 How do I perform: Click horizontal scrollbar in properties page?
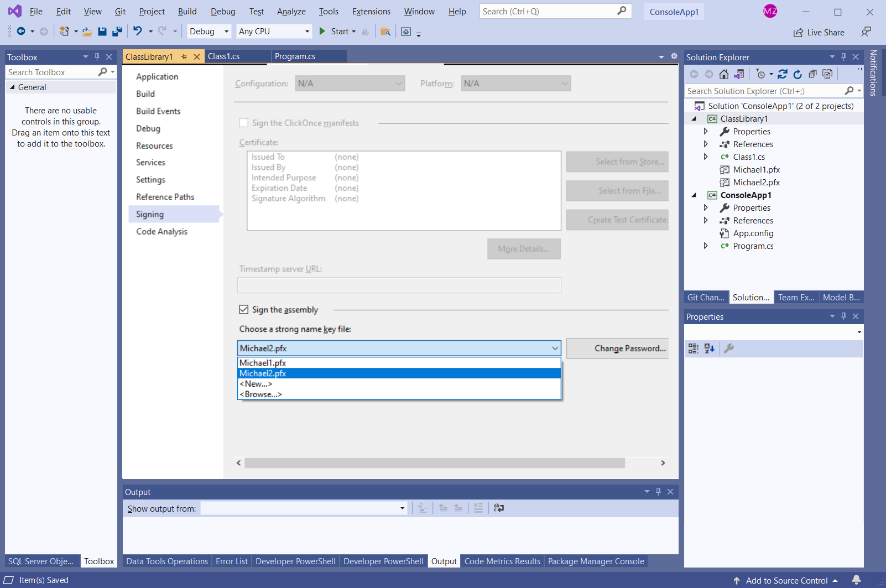435,463
